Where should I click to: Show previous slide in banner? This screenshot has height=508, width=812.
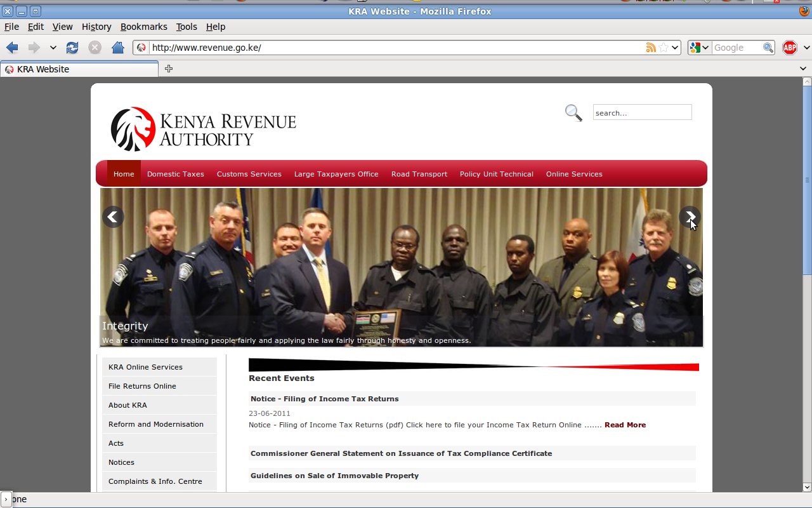pyautogui.click(x=113, y=217)
